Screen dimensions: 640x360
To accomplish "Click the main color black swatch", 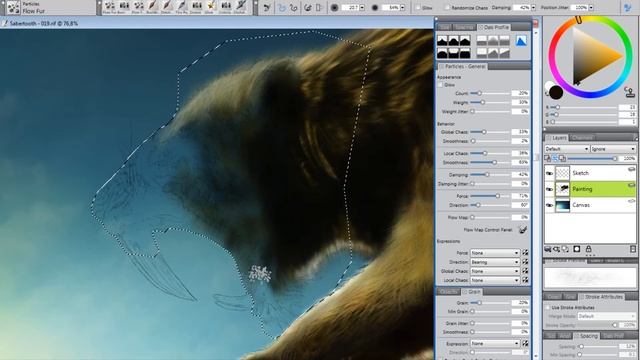I will coord(556,92).
